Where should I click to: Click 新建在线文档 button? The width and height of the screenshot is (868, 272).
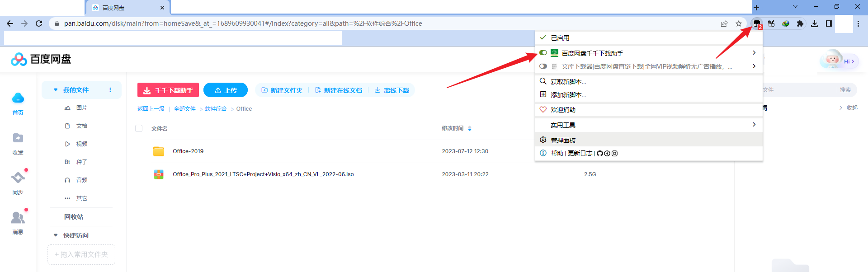coord(339,90)
